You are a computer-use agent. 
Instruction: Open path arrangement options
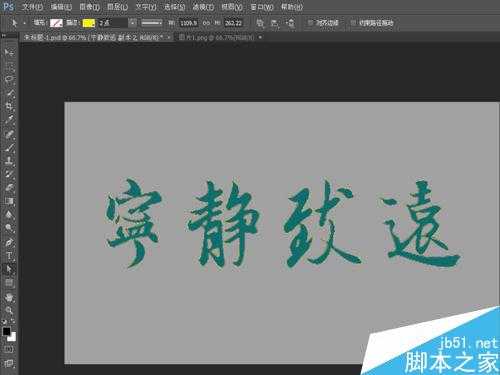tap(290, 23)
